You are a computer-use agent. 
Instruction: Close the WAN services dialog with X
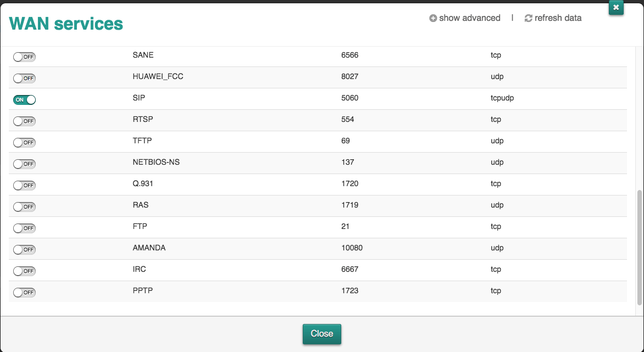click(x=615, y=7)
